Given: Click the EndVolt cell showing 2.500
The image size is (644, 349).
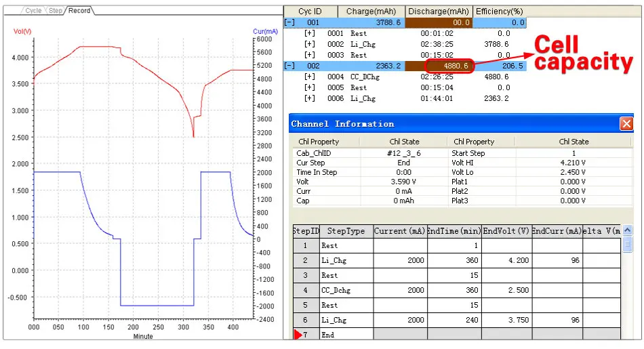Looking at the screenshot, I should [x=507, y=290].
